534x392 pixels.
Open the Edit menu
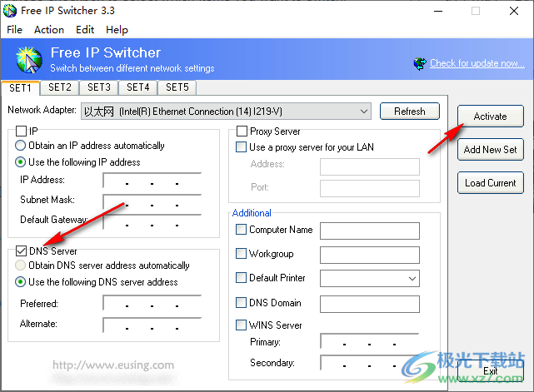point(85,30)
